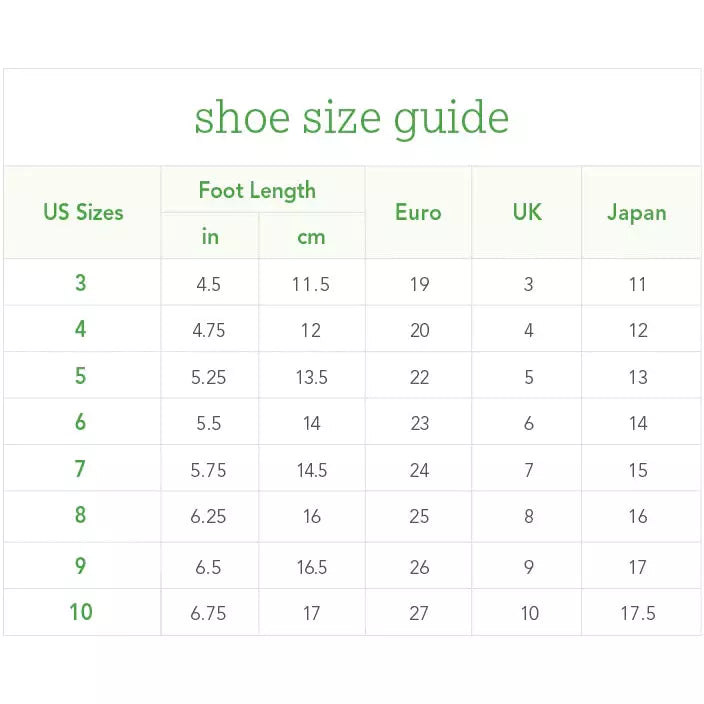Select the 13.5 cm foot length cell
The image size is (704, 704).
click(x=311, y=377)
